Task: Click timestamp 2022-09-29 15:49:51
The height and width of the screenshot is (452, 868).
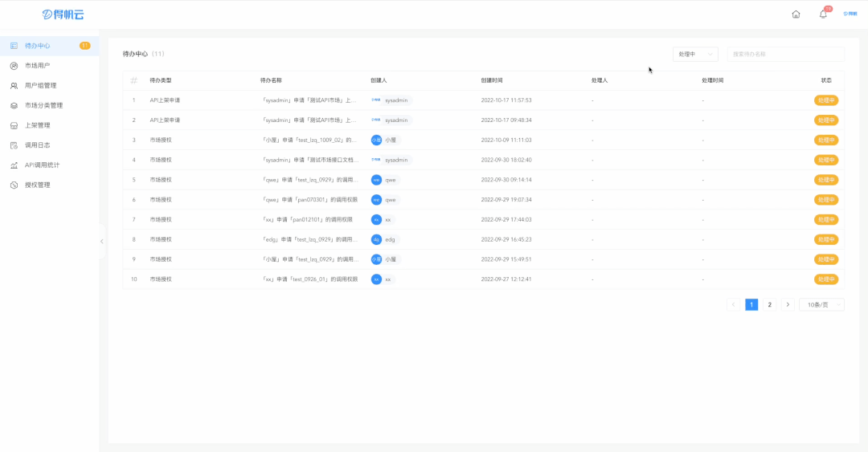Action: click(x=506, y=259)
